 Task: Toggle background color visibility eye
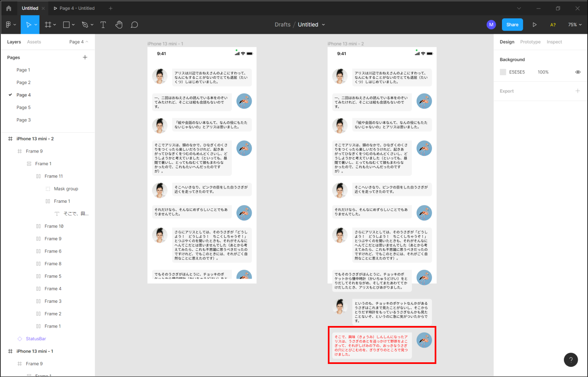point(577,72)
